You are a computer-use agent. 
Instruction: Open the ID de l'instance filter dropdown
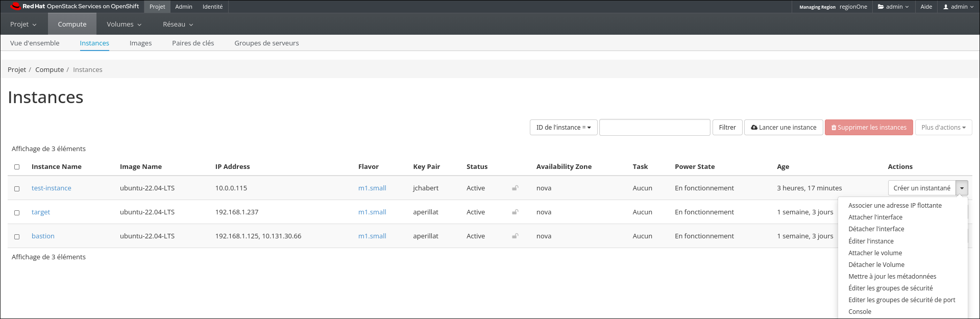coord(563,128)
